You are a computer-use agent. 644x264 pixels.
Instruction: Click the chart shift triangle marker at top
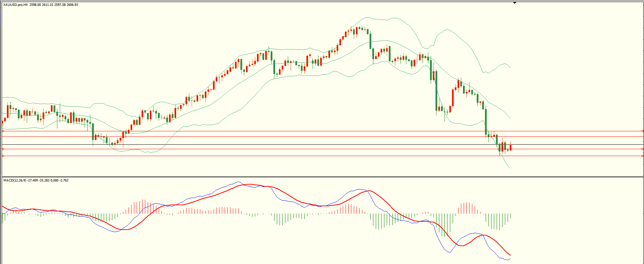(515, 3)
